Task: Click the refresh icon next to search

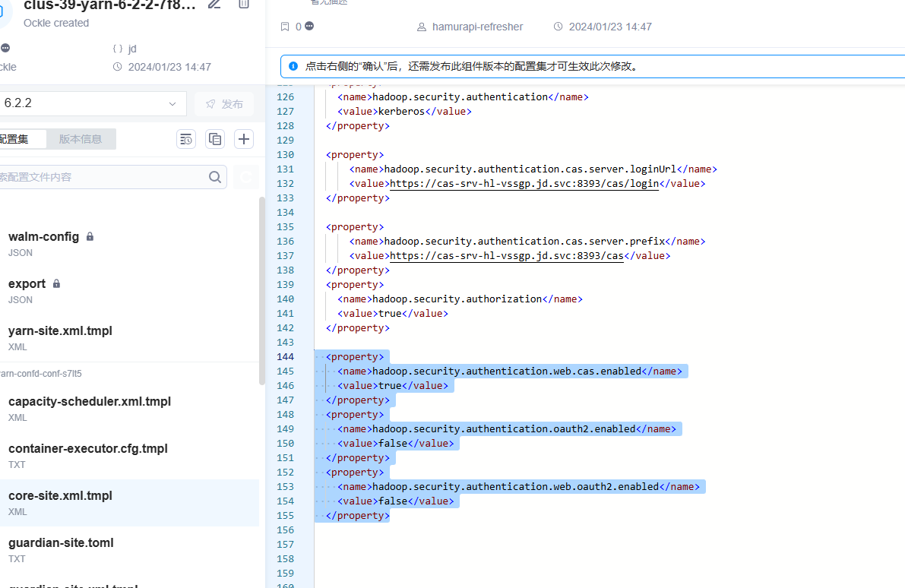Action: pos(246,177)
